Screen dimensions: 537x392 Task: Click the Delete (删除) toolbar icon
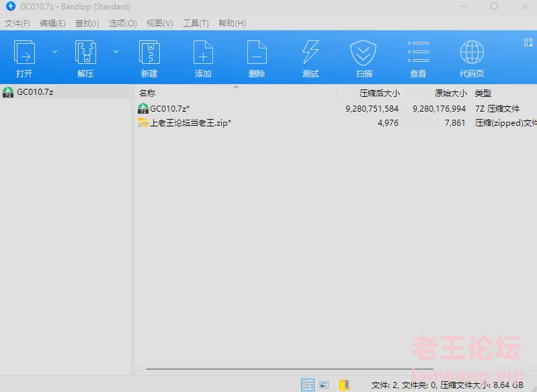coord(257,52)
